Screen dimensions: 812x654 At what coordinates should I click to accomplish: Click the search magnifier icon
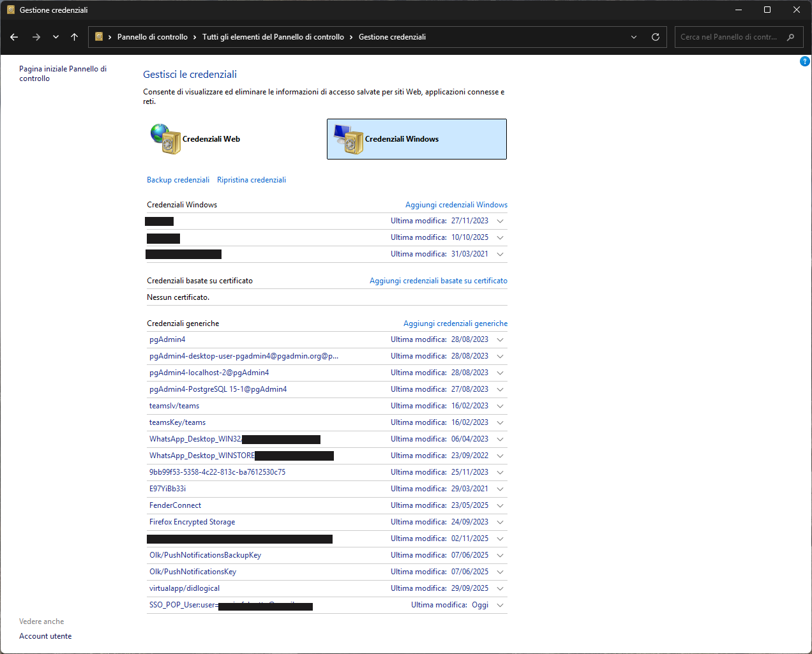[x=791, y=37]
